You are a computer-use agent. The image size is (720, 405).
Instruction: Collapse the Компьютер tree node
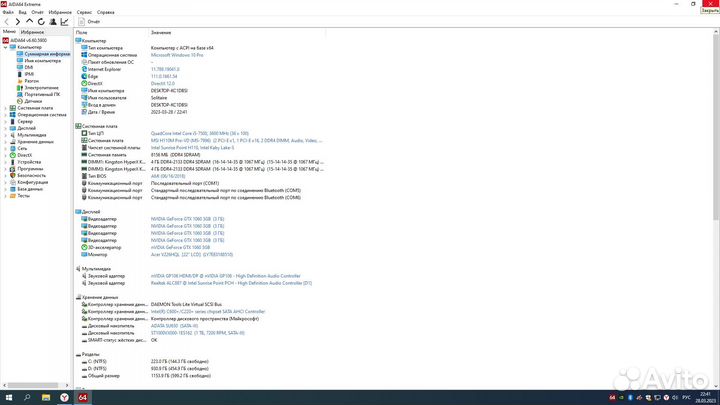pos(6,47)
